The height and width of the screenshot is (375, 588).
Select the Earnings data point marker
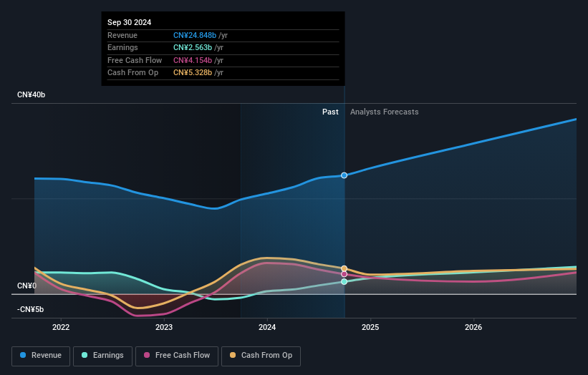344,282
